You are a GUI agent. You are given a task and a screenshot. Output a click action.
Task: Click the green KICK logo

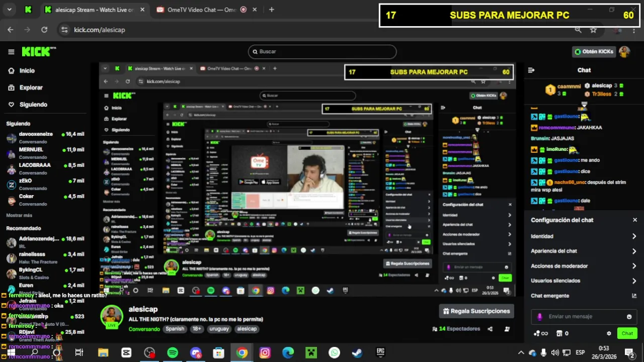pos(39,52)
